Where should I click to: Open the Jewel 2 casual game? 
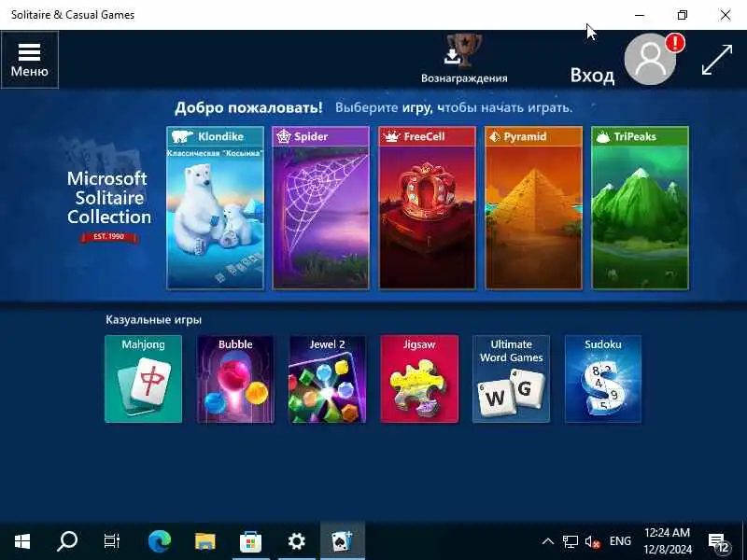point(328,379)
